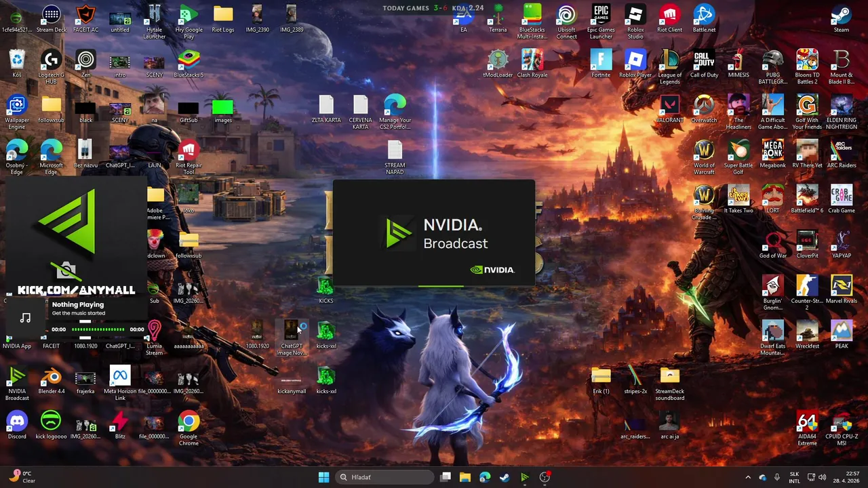
Task: Open the StreamDeck soundboard folder
Action: 670,384
